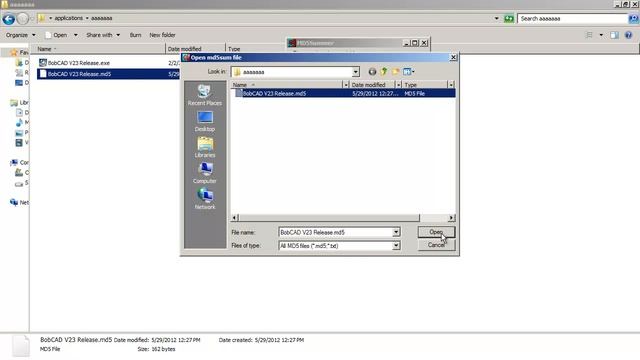This screenshot has height=360, width=640.
Task: Close the MD5Summer window
Action: pos(424,43)
